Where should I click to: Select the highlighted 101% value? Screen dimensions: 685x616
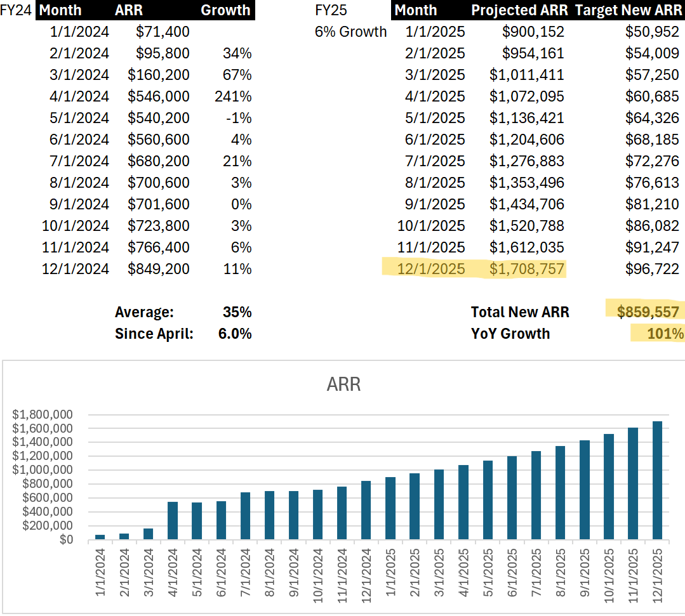[x=665, y=334]
